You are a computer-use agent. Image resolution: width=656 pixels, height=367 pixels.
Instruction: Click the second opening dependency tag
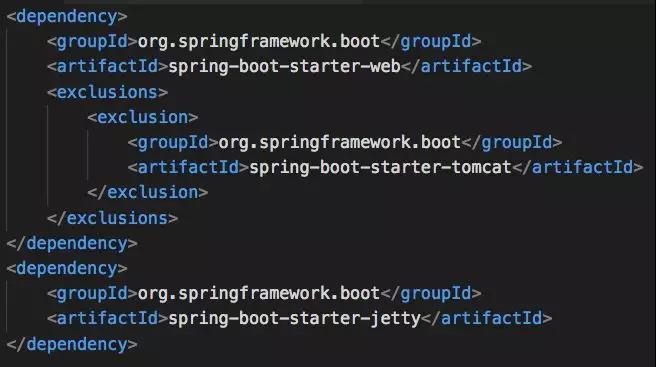[67, 269]
